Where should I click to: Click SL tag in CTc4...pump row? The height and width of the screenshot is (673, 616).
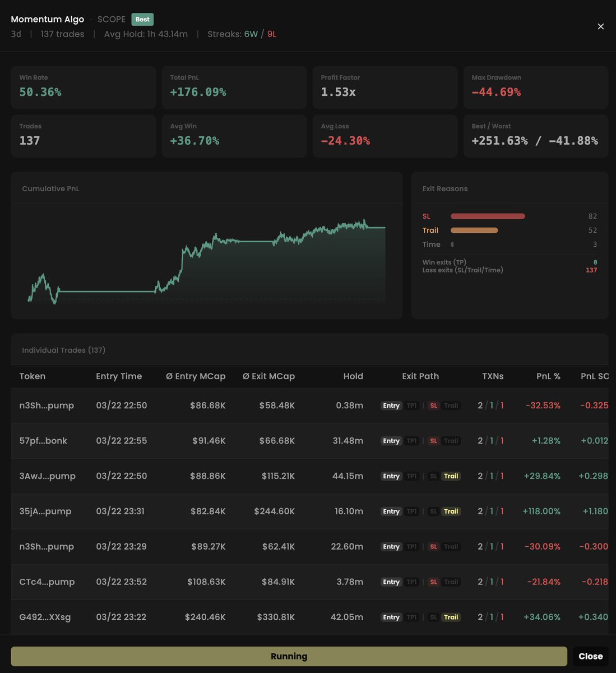(433, 582)
